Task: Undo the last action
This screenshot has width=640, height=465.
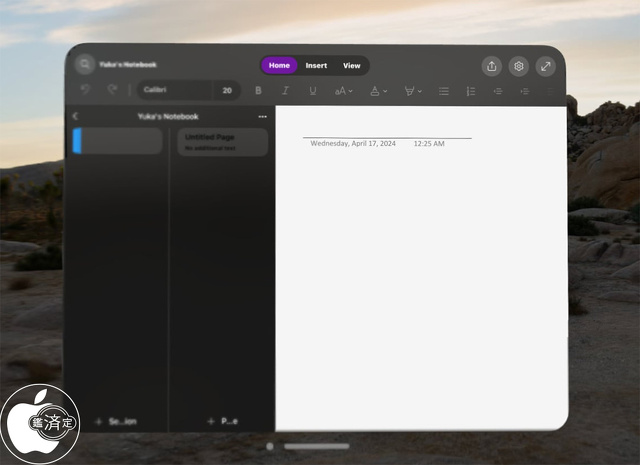Action: 85,90
